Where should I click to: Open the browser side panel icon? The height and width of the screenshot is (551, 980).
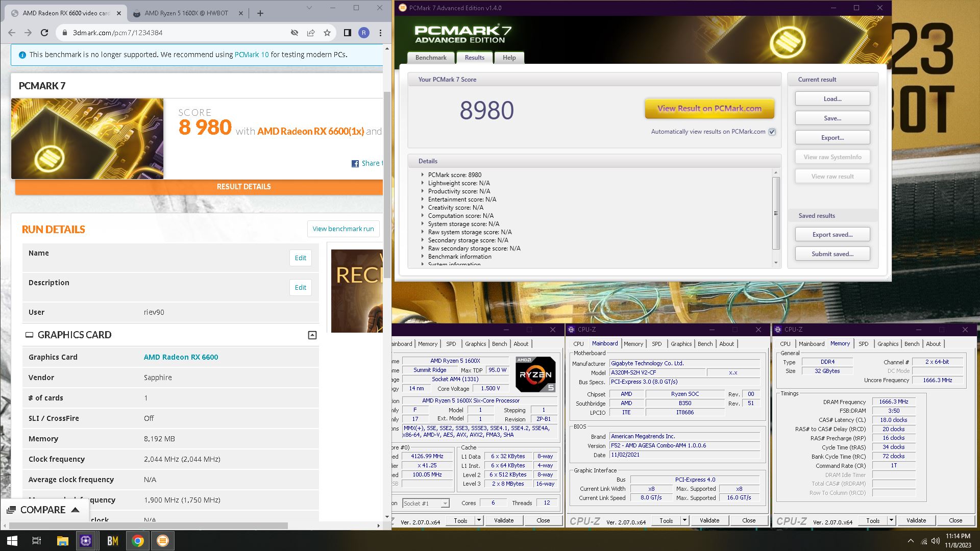347,33
